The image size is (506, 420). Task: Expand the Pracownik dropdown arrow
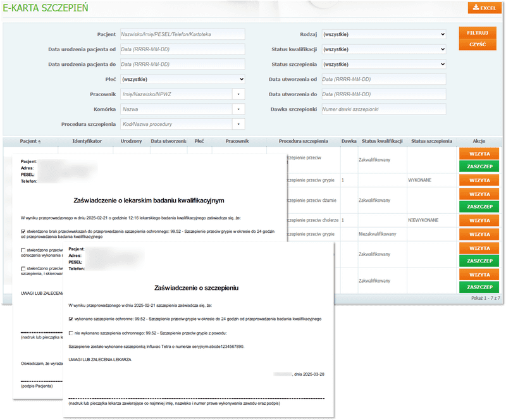click(238, 94)
